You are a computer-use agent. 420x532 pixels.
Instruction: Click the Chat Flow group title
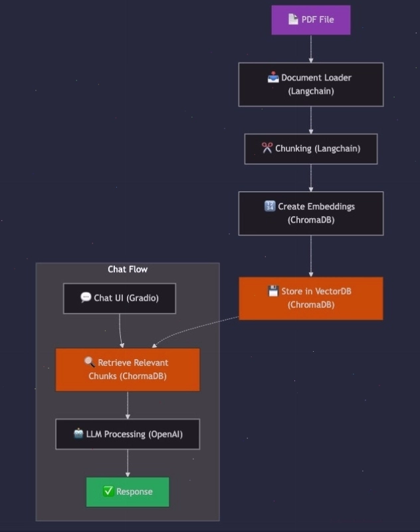click(128, 269)
